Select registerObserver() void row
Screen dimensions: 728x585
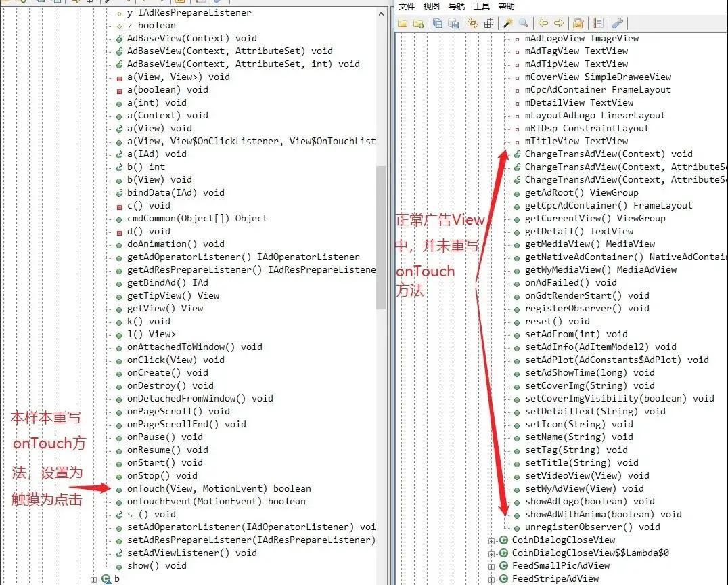pyautogui.click(x=587, y=309)
